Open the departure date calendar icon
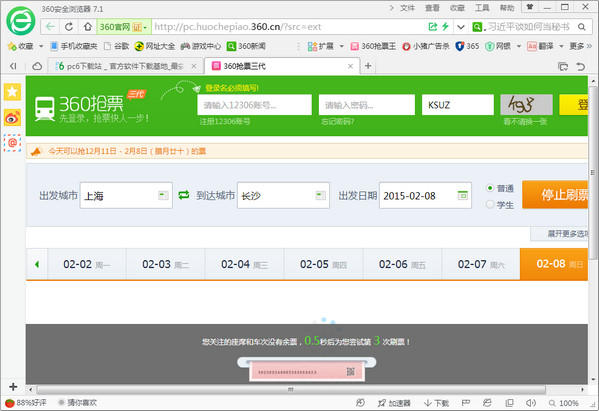599x411 pixels. [463, 195]
